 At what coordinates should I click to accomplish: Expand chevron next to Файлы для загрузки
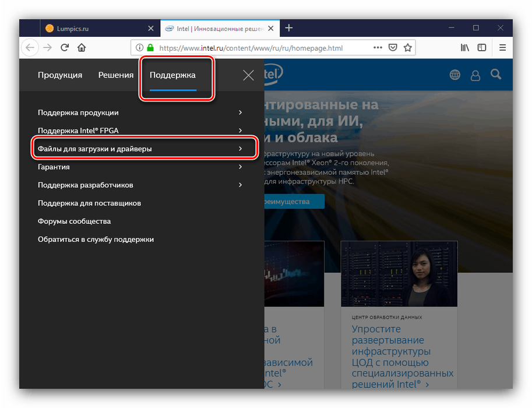(240, 149)
